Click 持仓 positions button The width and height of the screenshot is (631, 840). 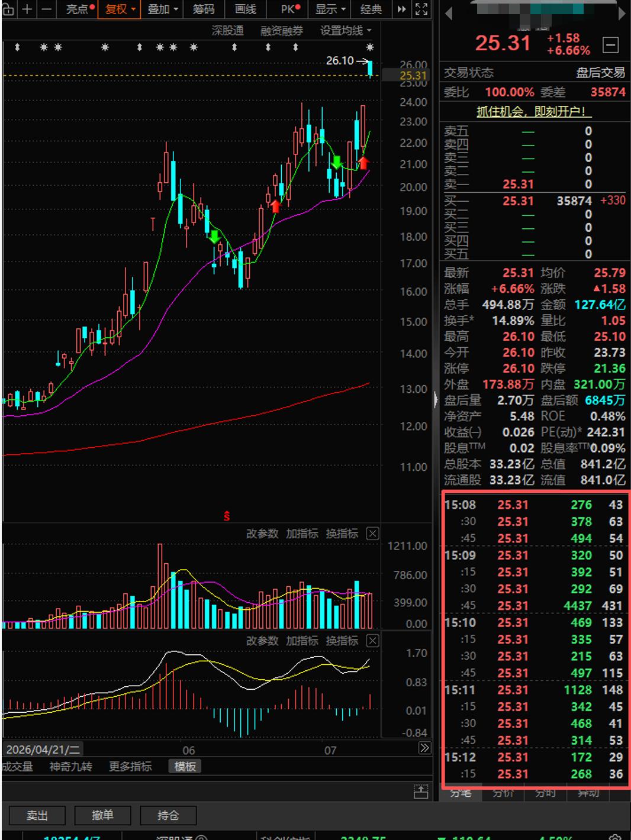tap(168, 815)
